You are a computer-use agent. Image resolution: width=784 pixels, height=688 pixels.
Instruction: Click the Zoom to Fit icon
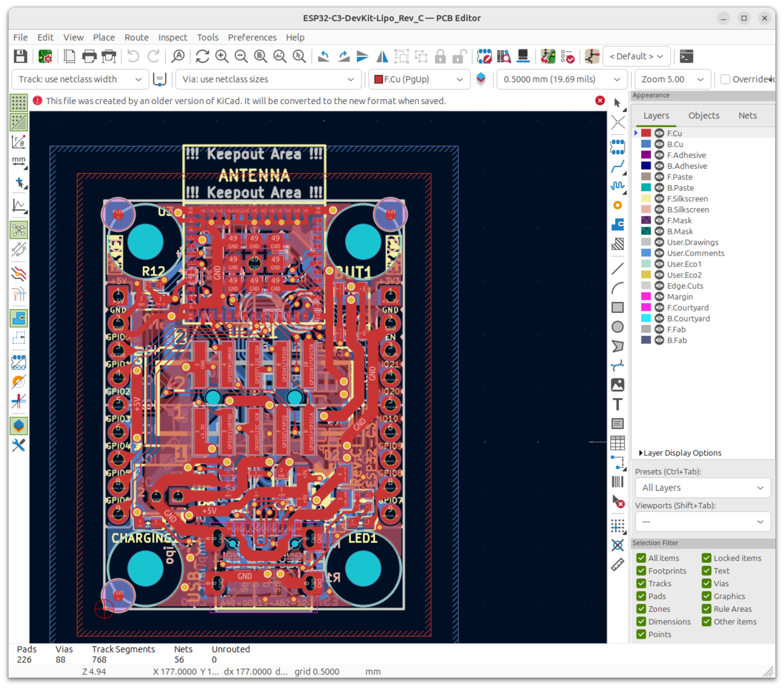[x=260, y=56]
